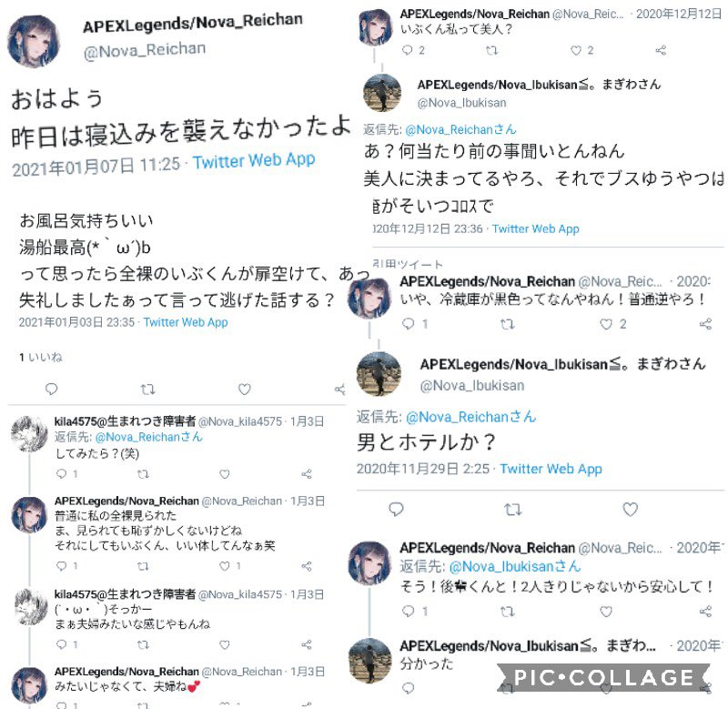The width and height of the screenshot is (728, 719).
Task: Share the 'してみたら？(笑)' reply
Action: pyautogui.click(x=306, y=474)
